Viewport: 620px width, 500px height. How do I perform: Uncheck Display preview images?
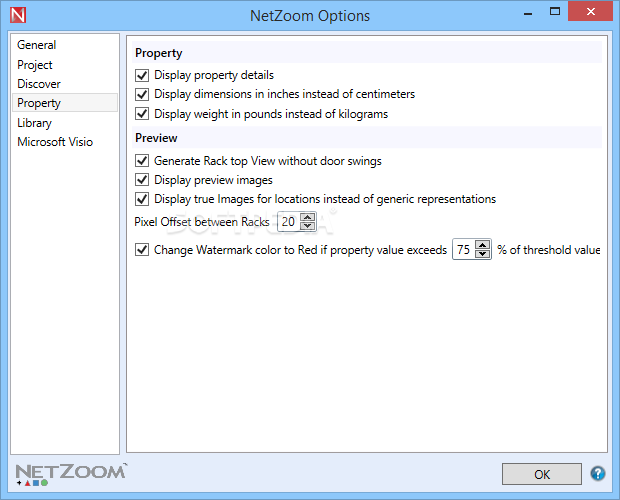click(142, 180)
